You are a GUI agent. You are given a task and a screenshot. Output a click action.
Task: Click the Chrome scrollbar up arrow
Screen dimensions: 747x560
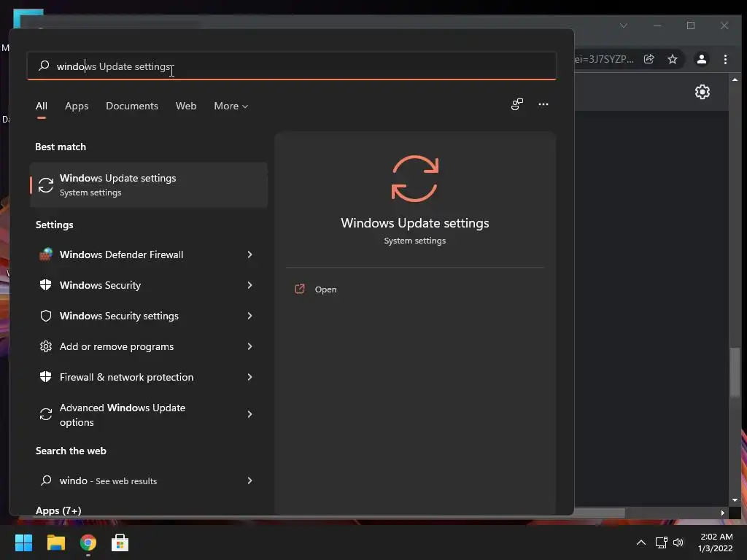point(735,79)
